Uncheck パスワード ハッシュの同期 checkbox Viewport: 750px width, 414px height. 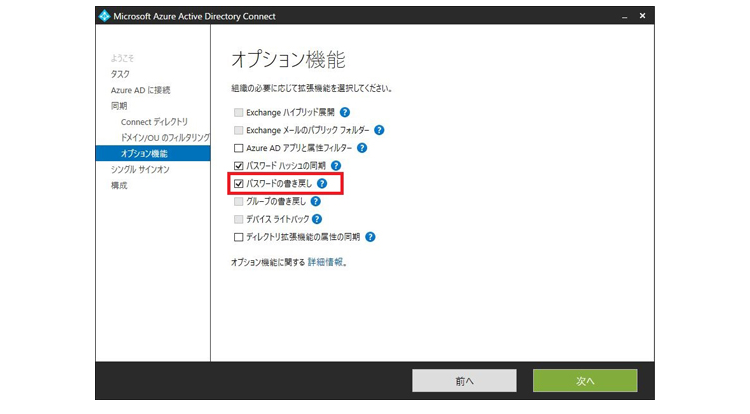238,165
